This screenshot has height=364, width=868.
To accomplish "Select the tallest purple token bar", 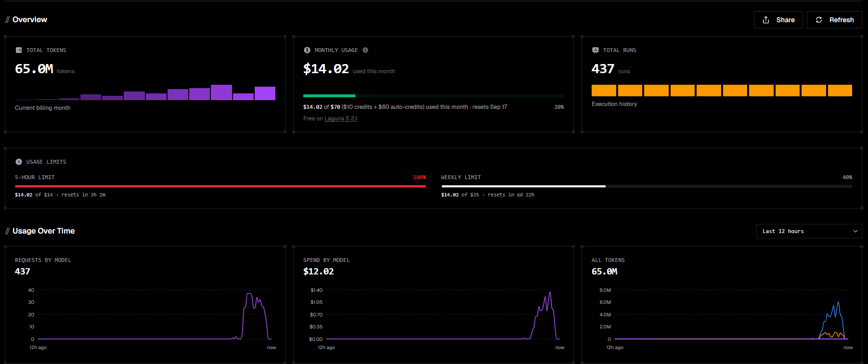I will 221,92.
